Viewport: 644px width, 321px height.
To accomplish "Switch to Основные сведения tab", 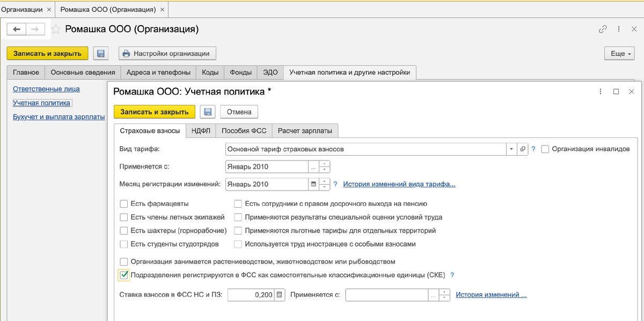I will click(x=83, y=72).
